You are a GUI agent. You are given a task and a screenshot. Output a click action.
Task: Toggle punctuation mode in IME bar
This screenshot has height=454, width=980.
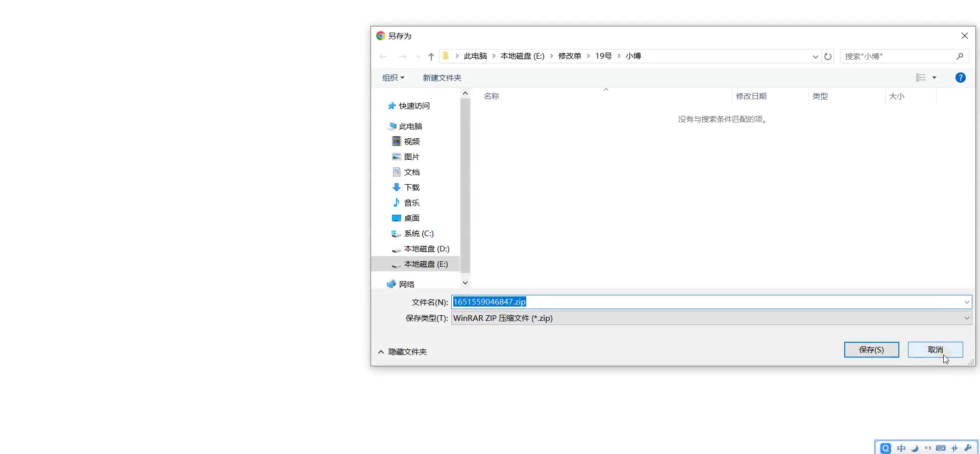[x=927, y=448]
